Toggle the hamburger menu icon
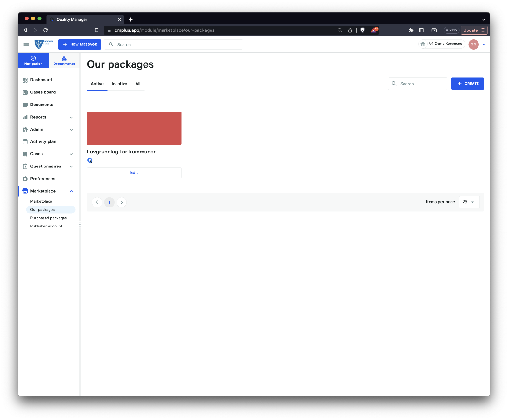Screen dimensions: 508x420 pyautogui.click(x=26, y=44)
